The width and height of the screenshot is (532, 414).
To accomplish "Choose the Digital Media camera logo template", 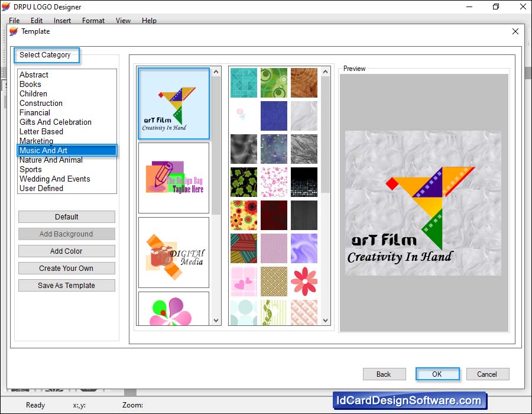I will 174,253.
